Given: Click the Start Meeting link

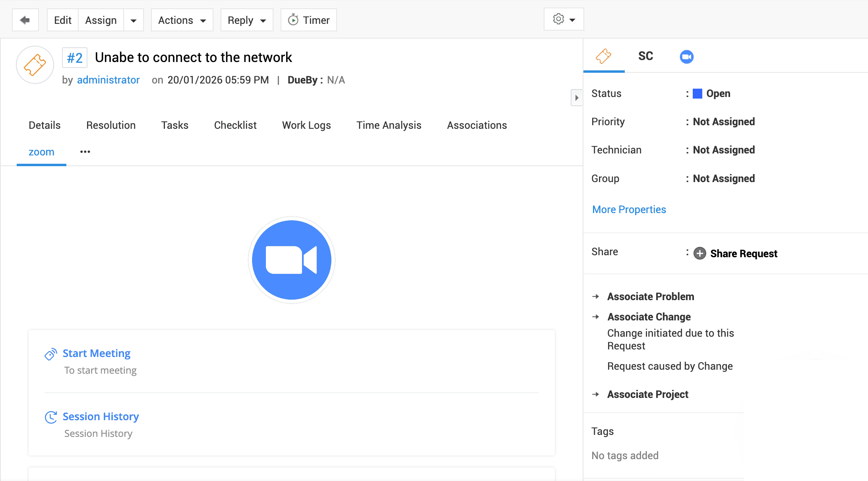Looking at the screenshot, I should (x=97, y=353).
